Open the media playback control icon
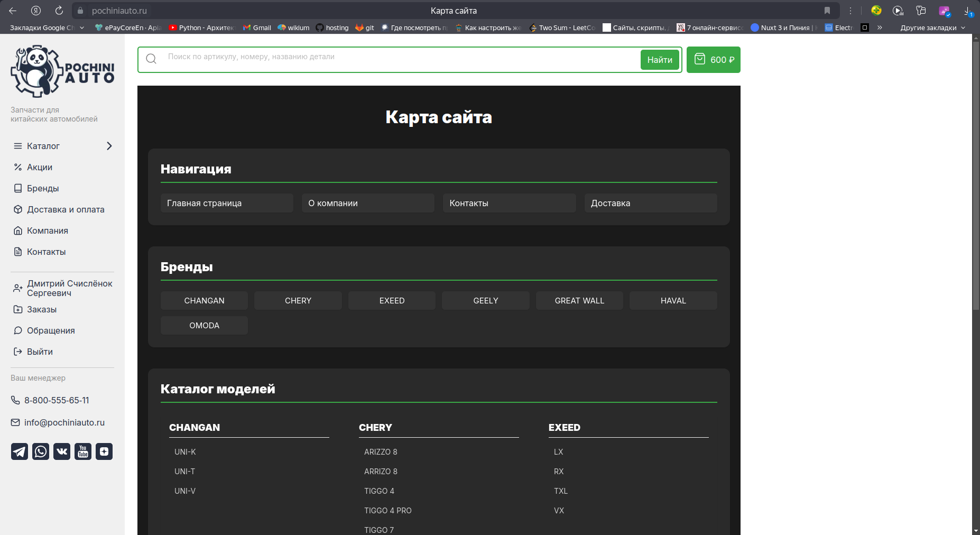980x535 pixels. pyautogui.click(x=898, y=11)
